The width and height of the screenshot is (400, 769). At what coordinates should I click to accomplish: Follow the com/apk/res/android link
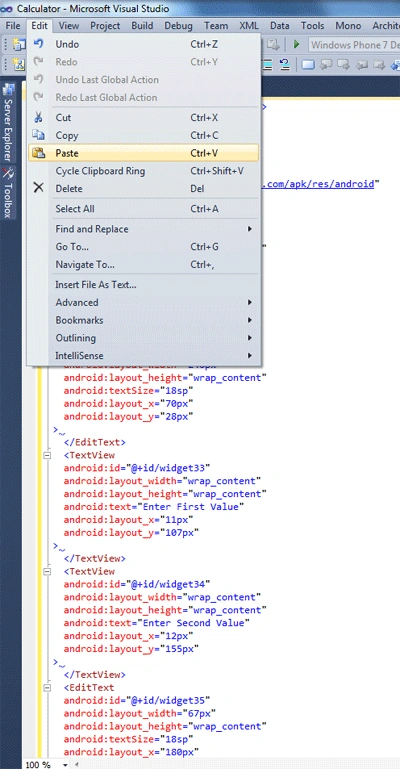pyautogui.click(x=320, y=184)
